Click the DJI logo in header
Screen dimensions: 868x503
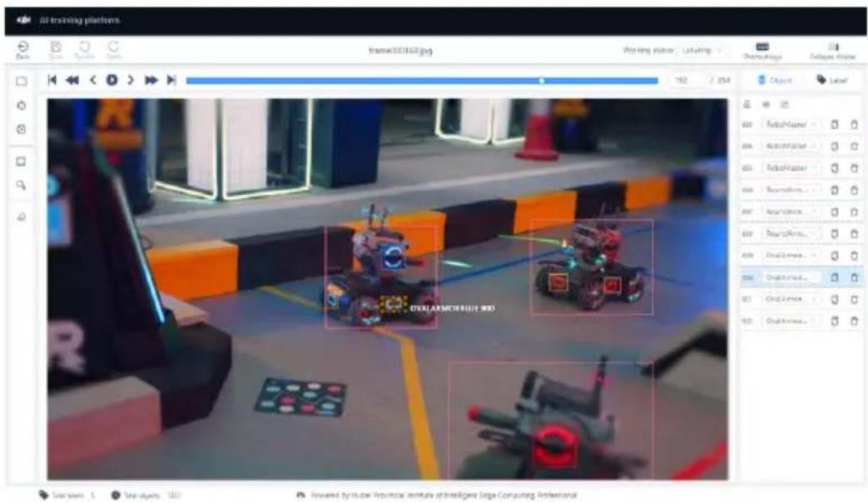pos(24,20)
